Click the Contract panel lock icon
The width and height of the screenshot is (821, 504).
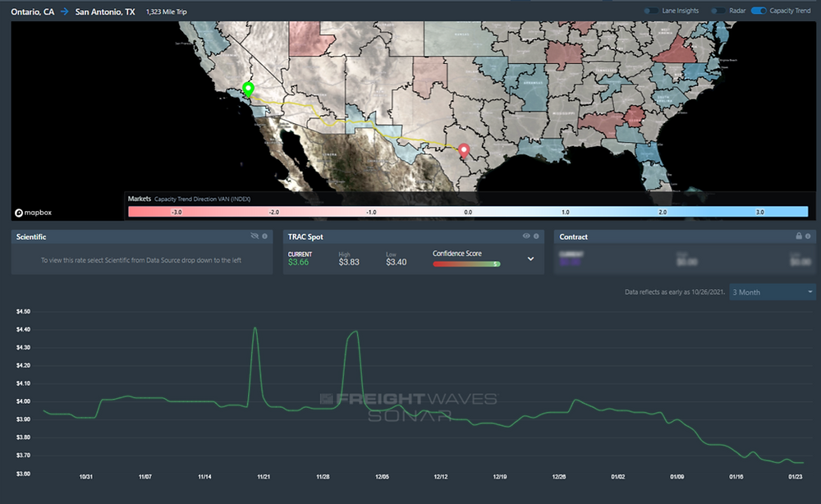tap(799, 236)
